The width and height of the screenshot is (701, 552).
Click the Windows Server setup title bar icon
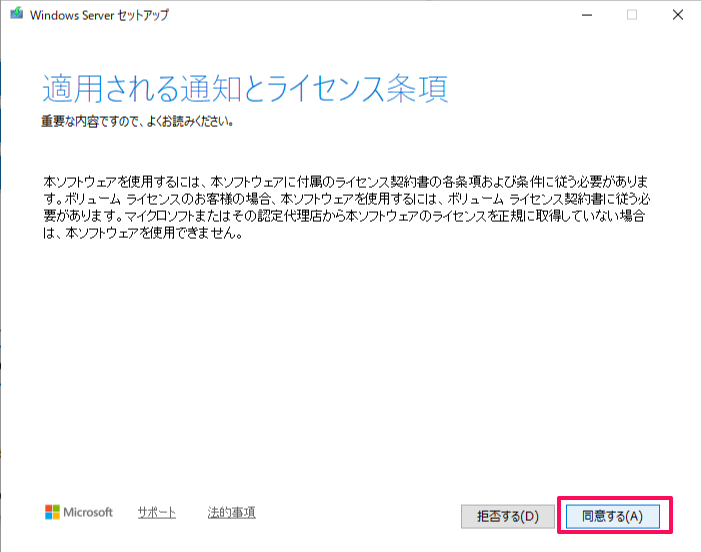pyautogui.click(x=16, y=15)
